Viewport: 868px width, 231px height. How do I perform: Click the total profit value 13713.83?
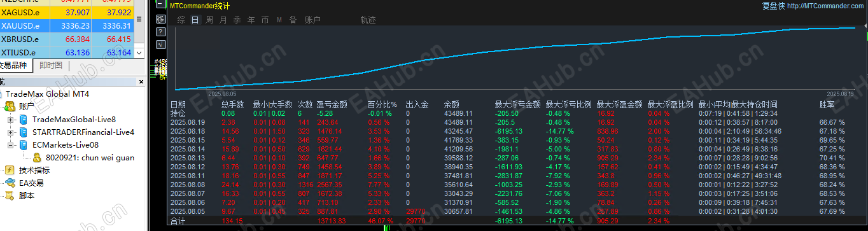point(331,221)
